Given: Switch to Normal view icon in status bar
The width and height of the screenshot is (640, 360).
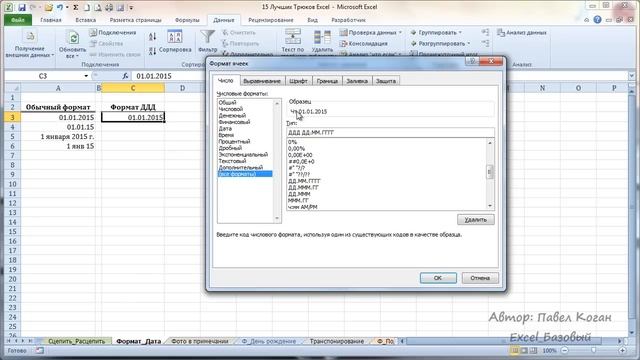Looking at the screenshot, I should (515, 351).
